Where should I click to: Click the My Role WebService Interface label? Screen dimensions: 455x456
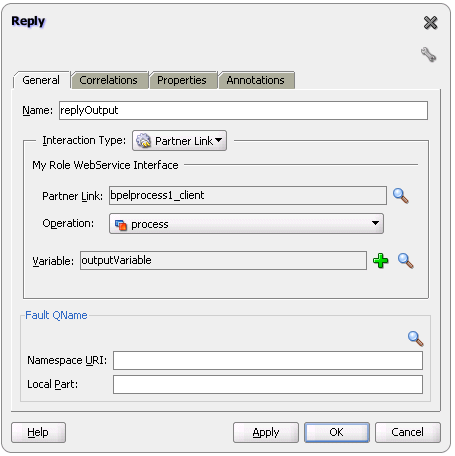[x=105, y=165]
